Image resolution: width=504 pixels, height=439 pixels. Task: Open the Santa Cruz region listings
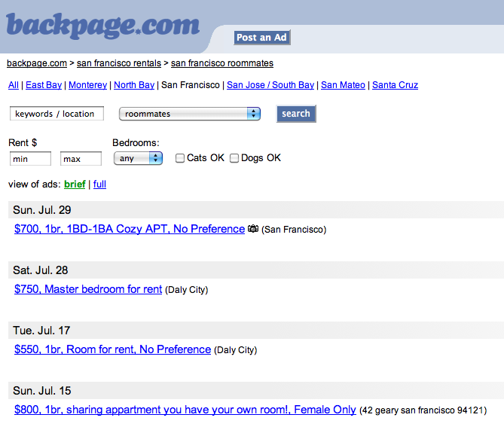click(x=395, y=85)
